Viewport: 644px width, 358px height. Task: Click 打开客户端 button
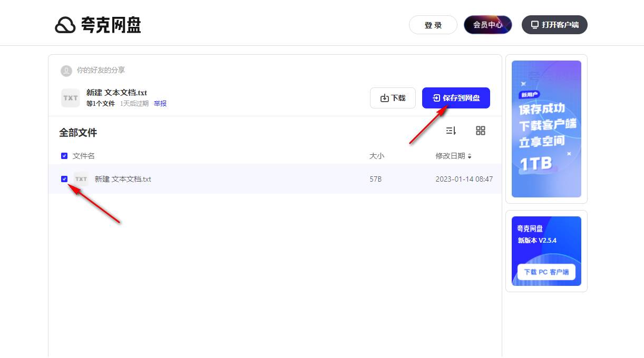[554, 25]
